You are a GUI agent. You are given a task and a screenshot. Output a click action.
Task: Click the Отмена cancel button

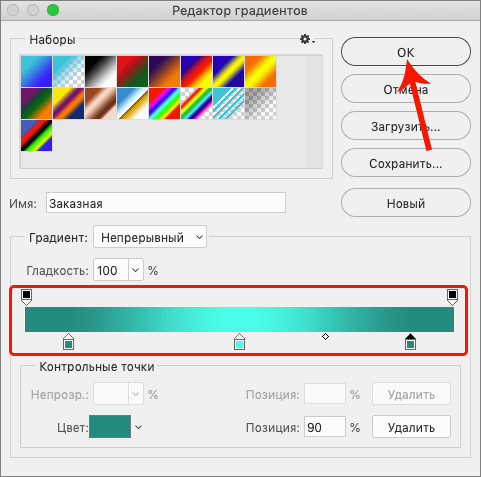point(406,89)
